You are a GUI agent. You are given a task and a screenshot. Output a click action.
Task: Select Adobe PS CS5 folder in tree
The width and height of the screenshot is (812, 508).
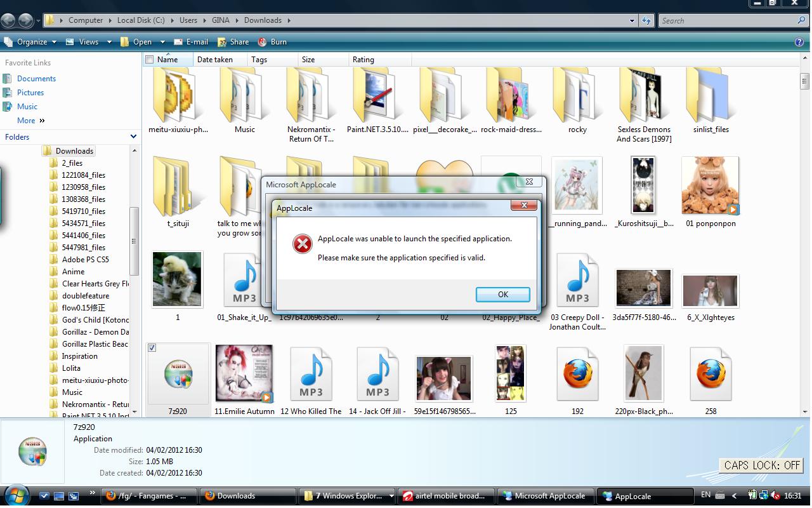(85, 260)
